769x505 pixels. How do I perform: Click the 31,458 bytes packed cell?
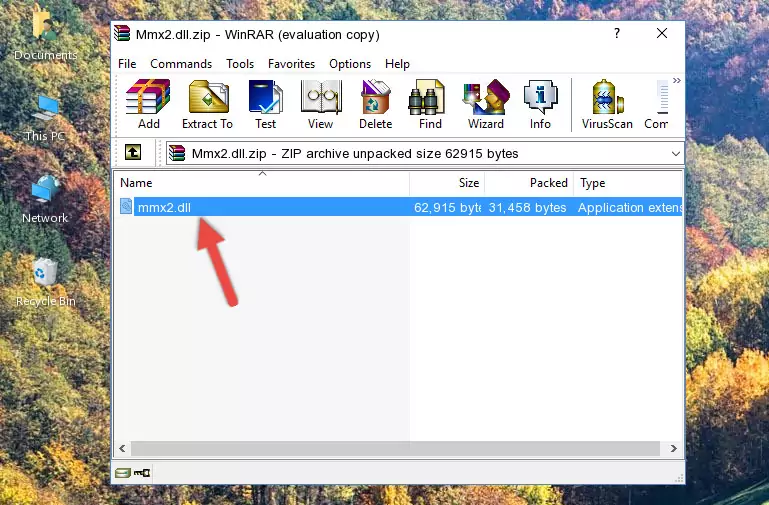point(527,207)
